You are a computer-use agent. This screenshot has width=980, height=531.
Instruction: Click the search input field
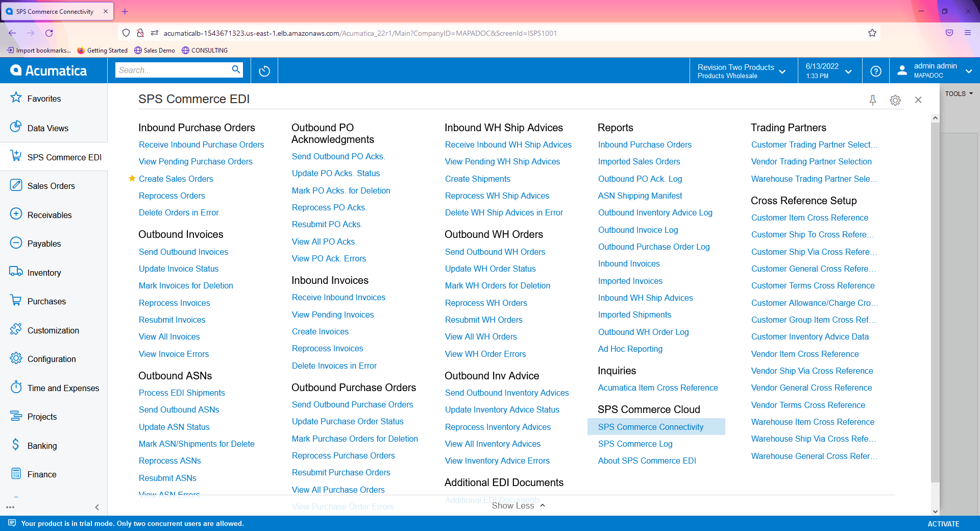pos(174,70)
